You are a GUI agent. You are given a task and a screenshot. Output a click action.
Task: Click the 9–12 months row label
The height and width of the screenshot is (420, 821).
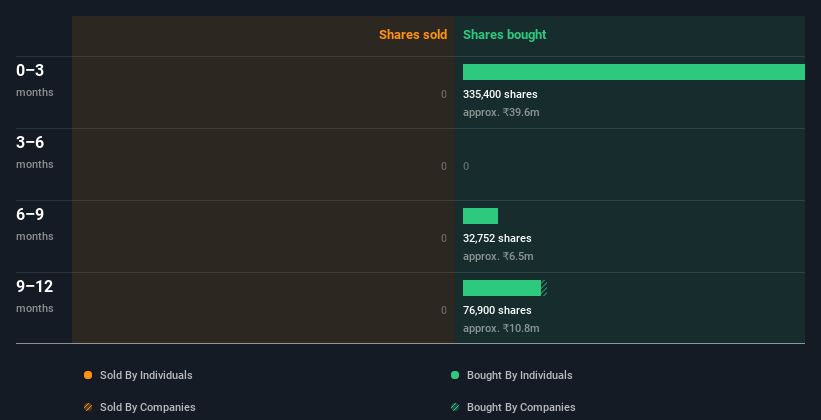pyautogui.click(x=35, y=296)
